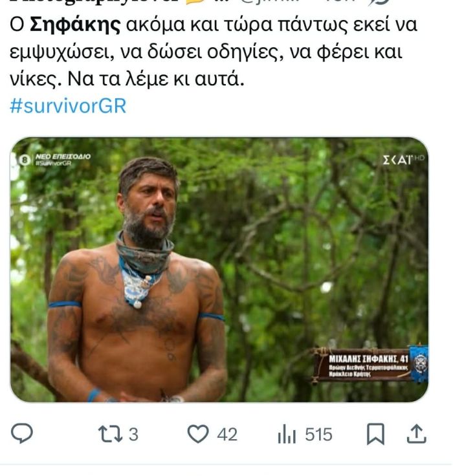
Task: Click the ΝΕΟ ΕΠΕΙΣΟΔΙΟ label in the image
Action: pos(63,157)
